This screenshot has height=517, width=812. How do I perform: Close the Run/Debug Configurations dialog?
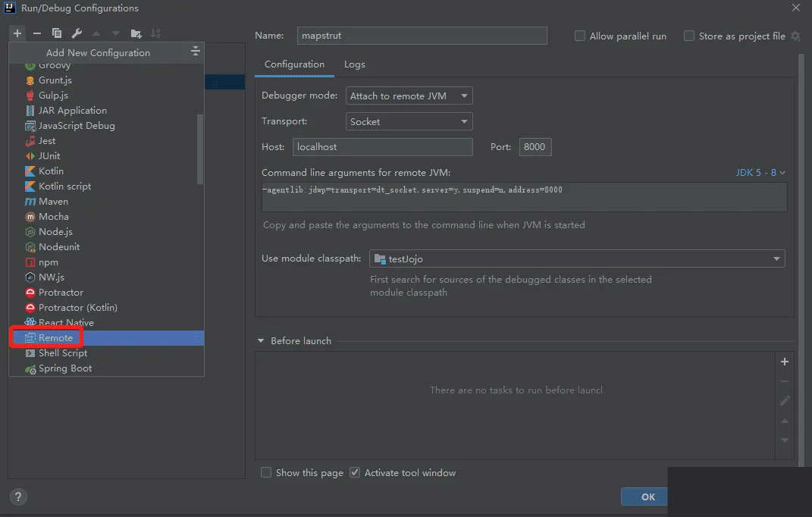[x=796, y=8]
